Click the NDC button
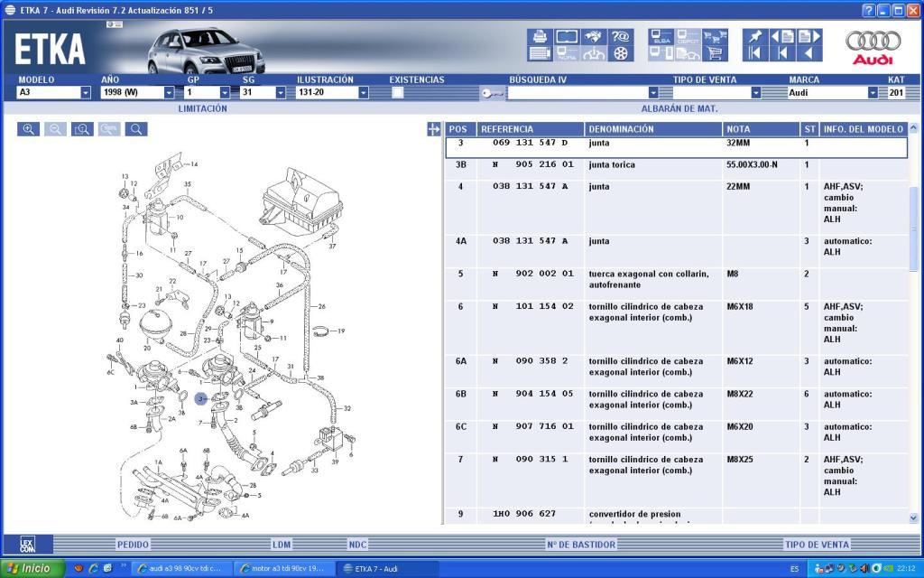The image size is (924, 578). point(357,545)
